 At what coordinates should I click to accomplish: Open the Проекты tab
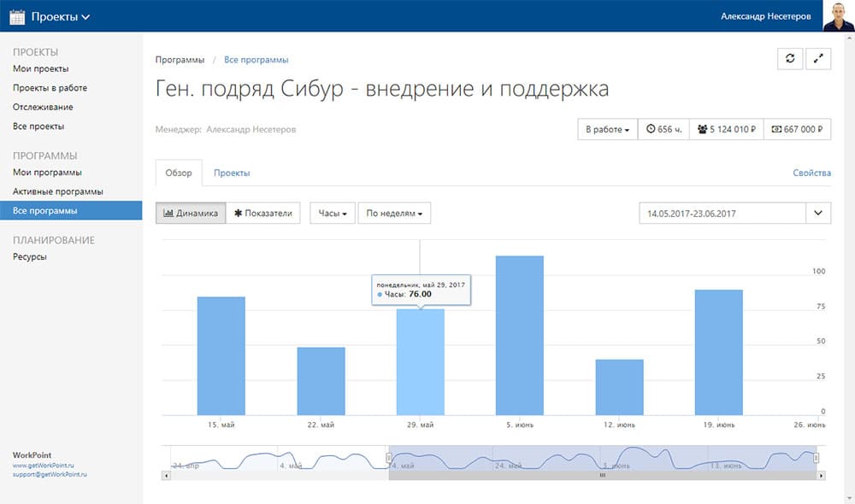pyautogui.click(x=232, y=173)
